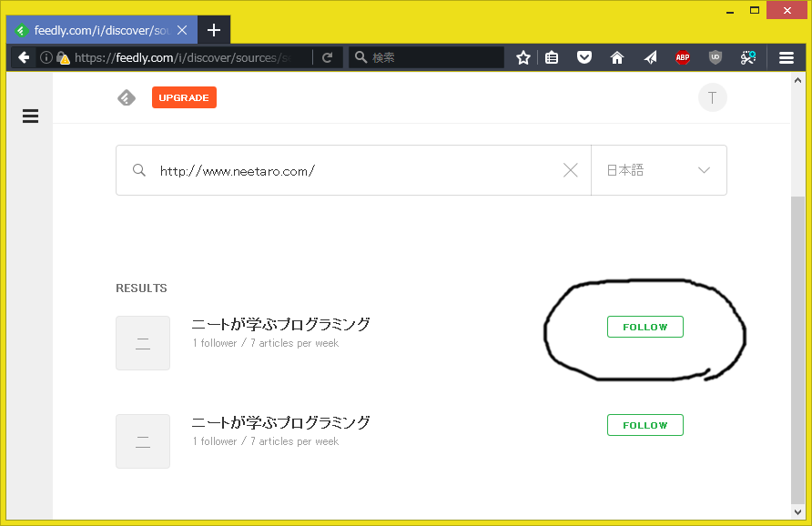Click the paper plane send icon
The image size is (812, 526).
[650, 57]
